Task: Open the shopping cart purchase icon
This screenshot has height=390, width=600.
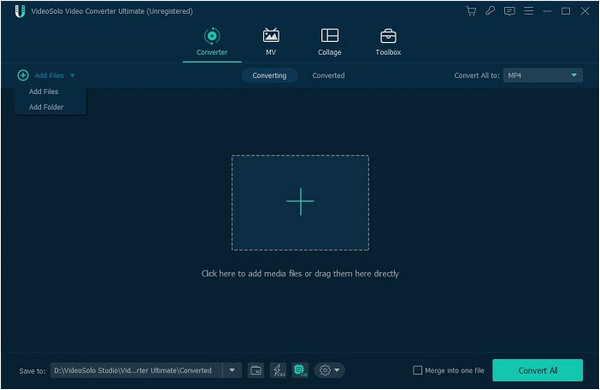Action: 471,11
